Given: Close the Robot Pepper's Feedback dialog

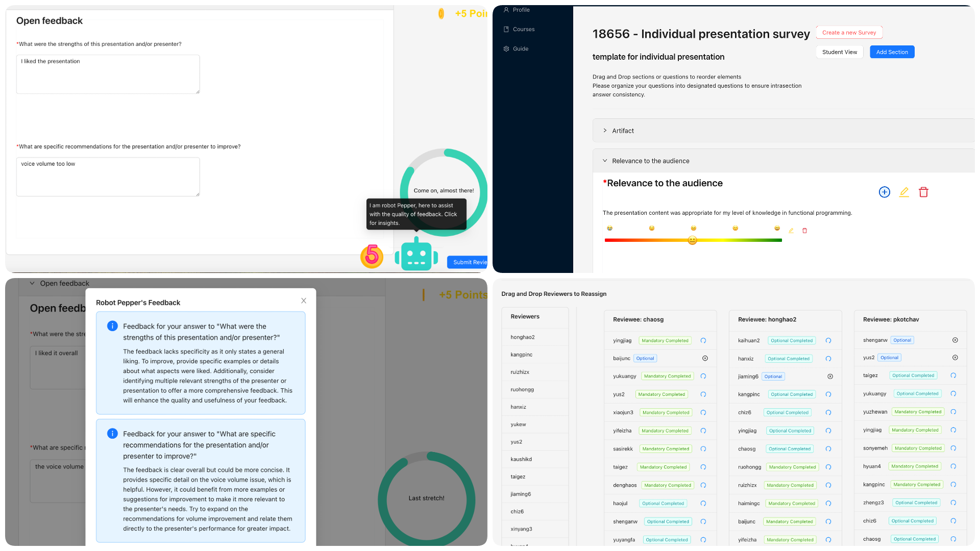Looking at the screenshot, I should tap(304, 301).
